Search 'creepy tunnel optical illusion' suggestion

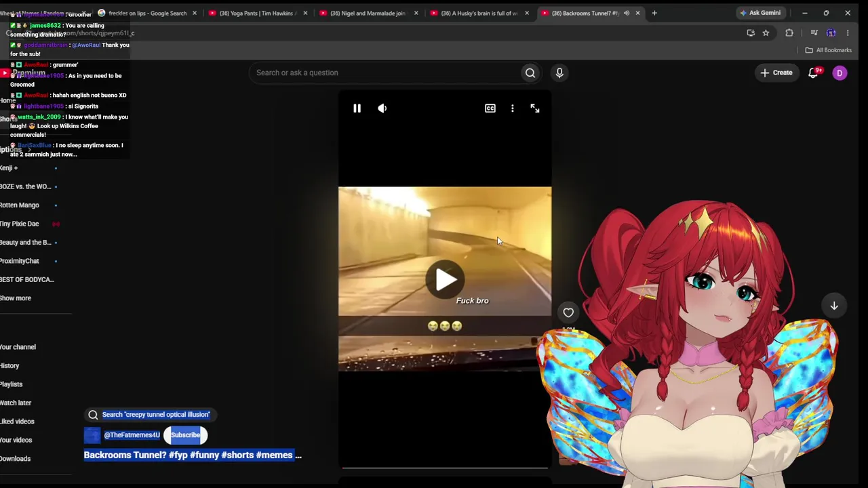pyautogui.click(x=149, y=415)
